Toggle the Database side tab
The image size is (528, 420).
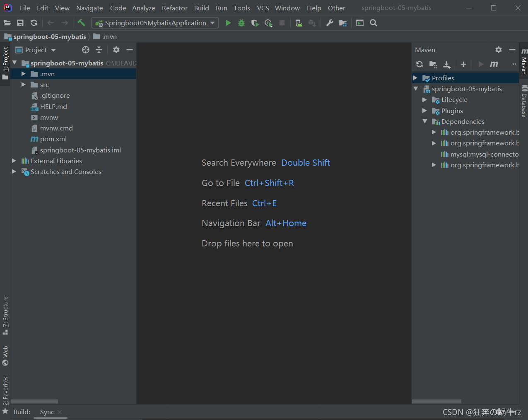[524, 101]
